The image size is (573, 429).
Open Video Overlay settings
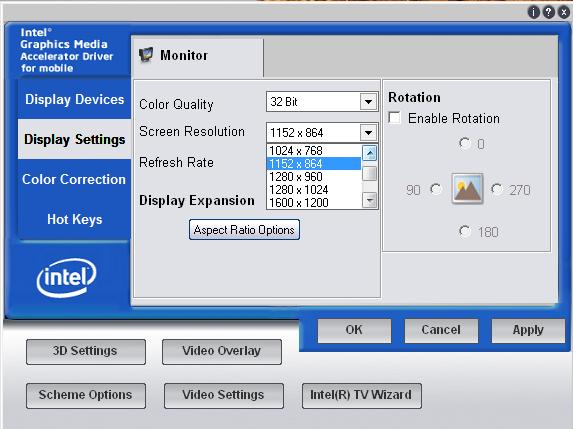coord(222,352)
